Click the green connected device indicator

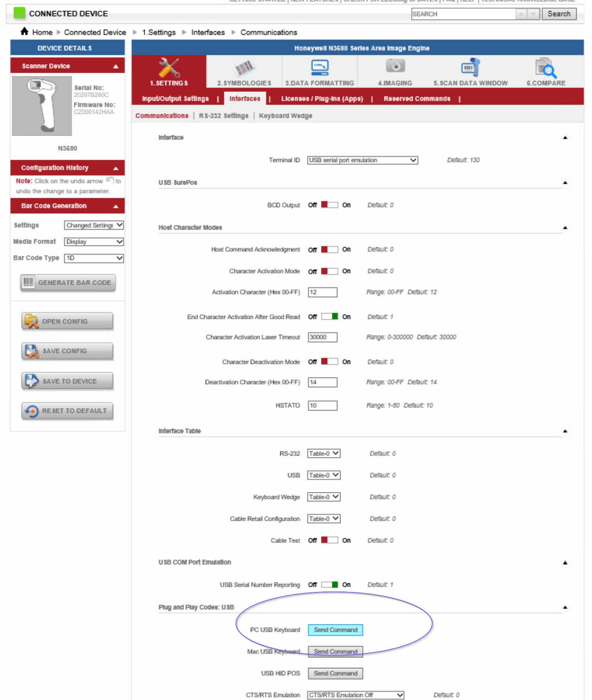(19, 13)
